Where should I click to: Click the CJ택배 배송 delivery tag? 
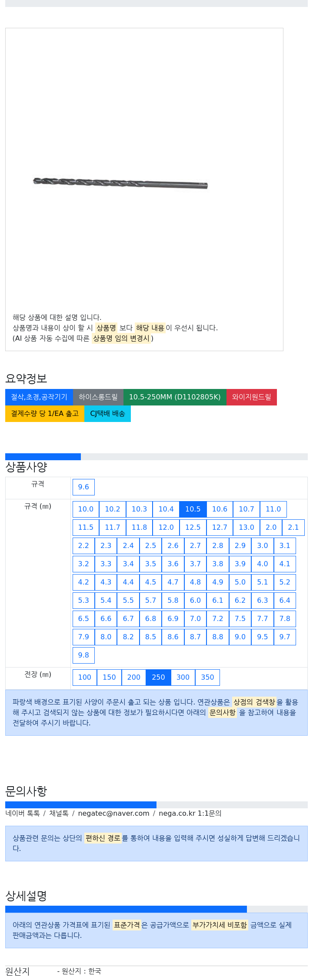pos(107,413)
